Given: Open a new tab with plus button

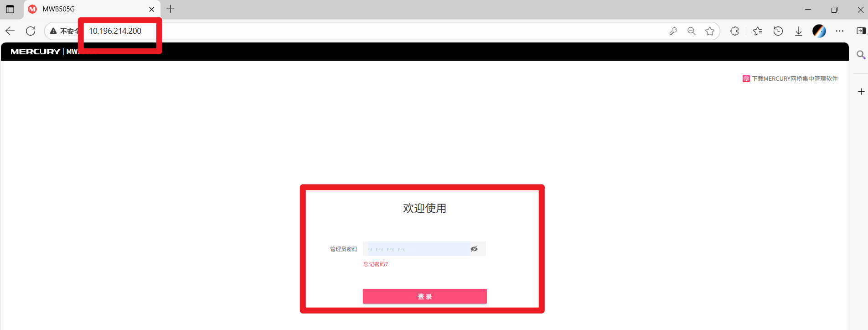Looking at the screenshot, I should (x=170, y=9).
